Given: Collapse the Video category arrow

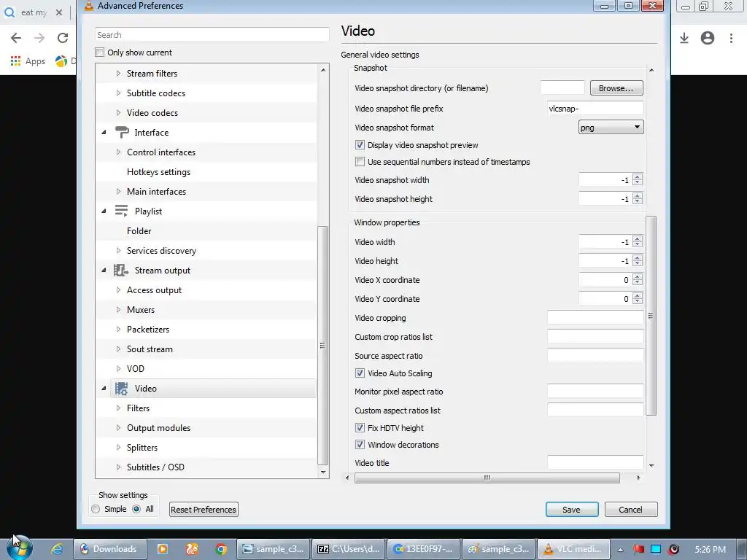Looking at the screenshot, I should (x=104, y=389).
